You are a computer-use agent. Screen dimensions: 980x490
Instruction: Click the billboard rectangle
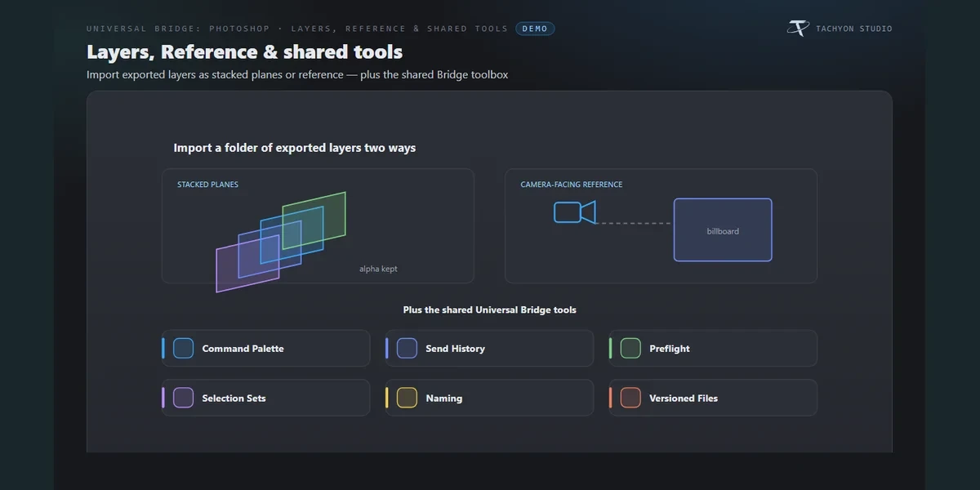723,230
